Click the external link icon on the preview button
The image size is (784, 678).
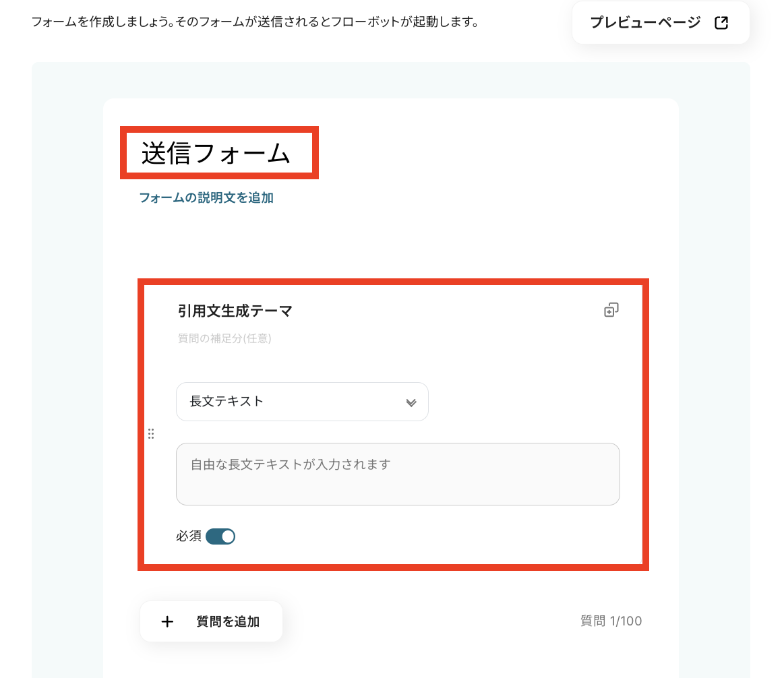721,23
